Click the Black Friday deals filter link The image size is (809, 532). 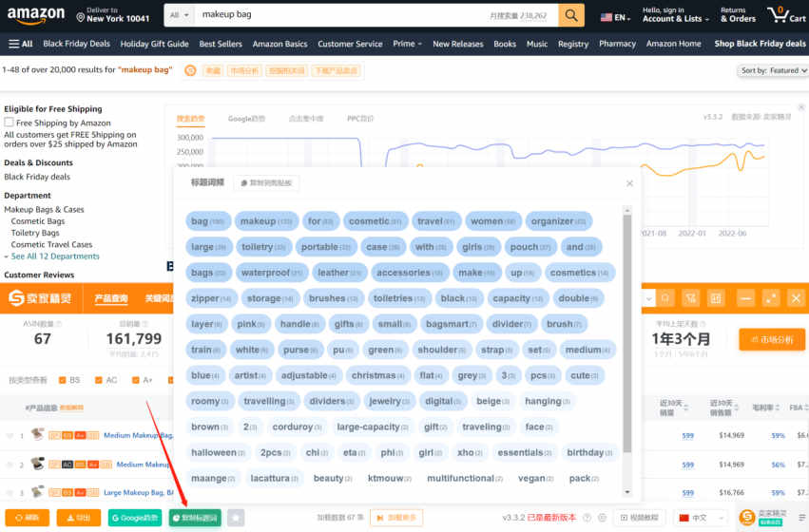pyautogui.click(x=37, y=177)
